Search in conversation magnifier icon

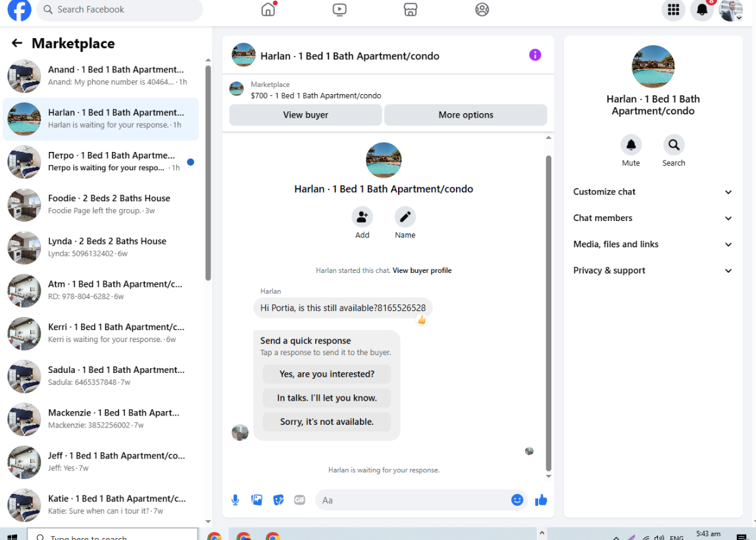(674, 145)
